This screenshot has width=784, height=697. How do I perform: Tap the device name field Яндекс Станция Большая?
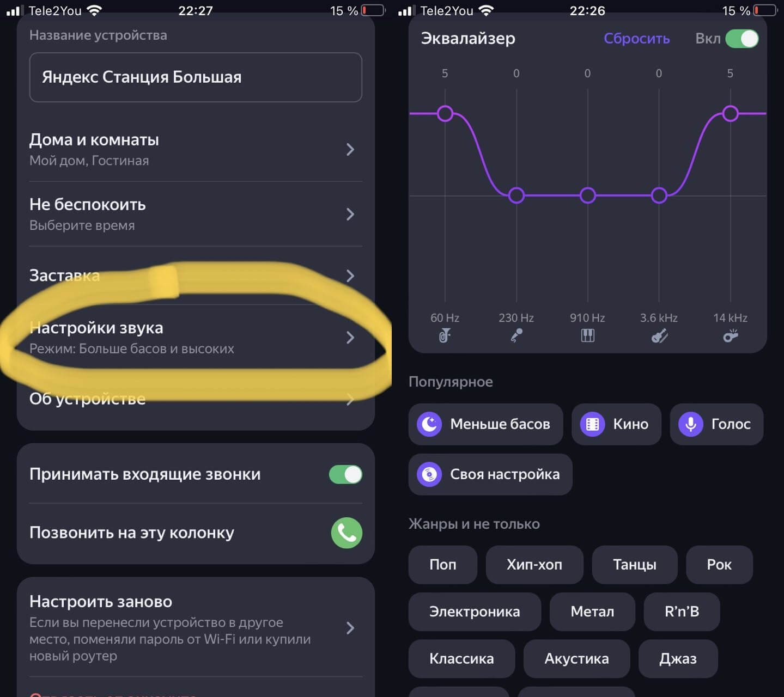(x=196, y=77)
